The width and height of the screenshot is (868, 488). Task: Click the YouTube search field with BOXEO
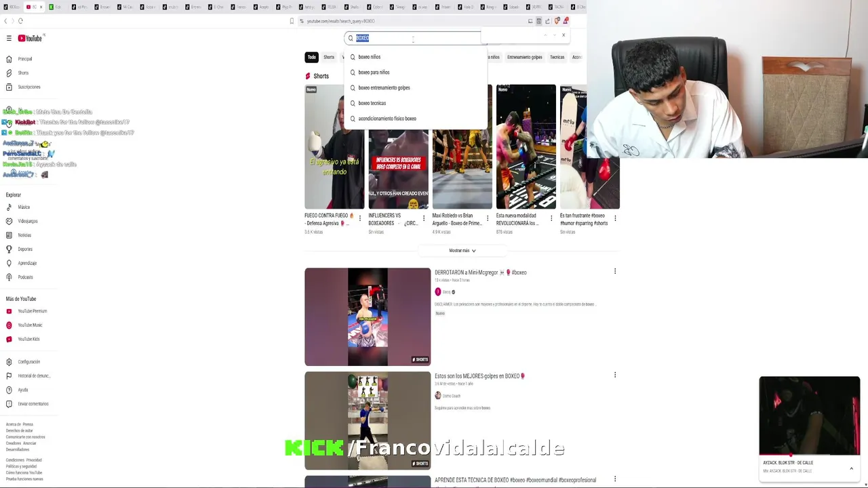tap(412, 38)
